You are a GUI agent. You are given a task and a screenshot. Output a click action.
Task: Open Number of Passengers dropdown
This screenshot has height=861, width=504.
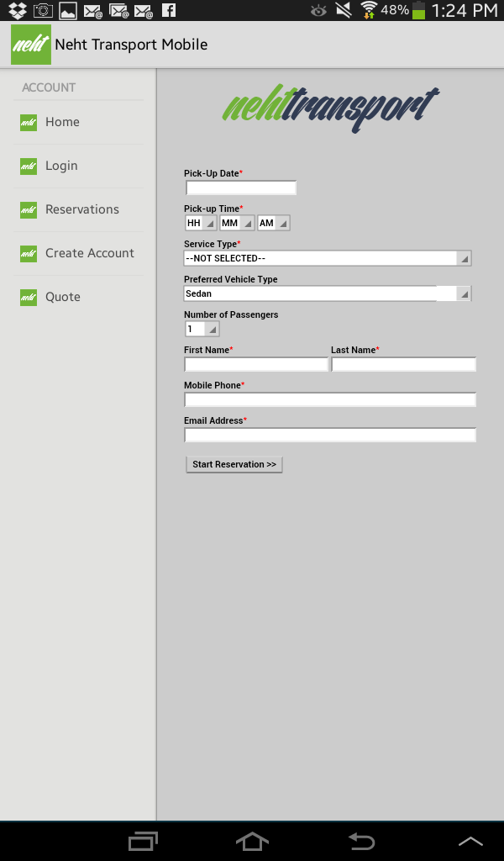(202, 329)
